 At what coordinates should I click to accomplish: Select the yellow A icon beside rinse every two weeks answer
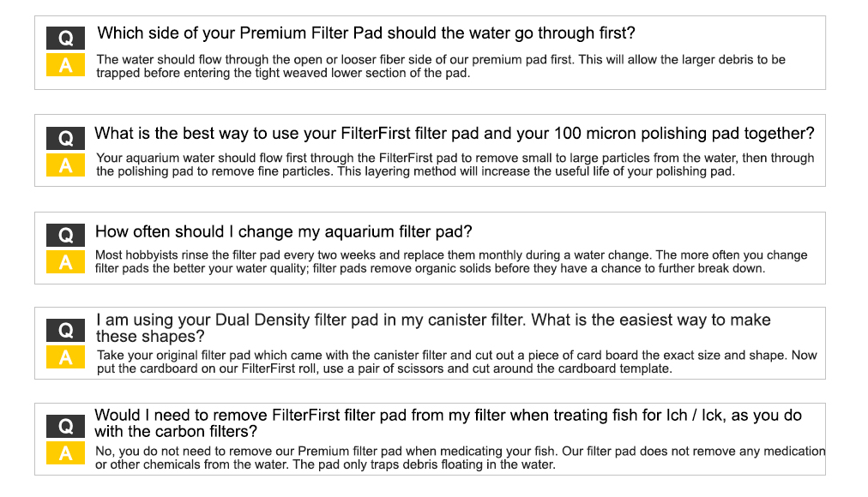click(x=65, y=262)
